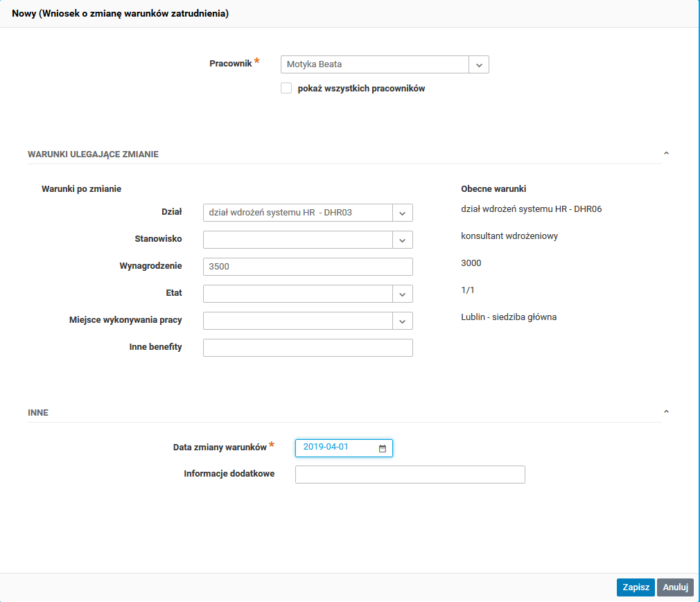This screenshot has height=602, width=700.
Task: Expand the Dział dropdown list
Action: [403, 213]
